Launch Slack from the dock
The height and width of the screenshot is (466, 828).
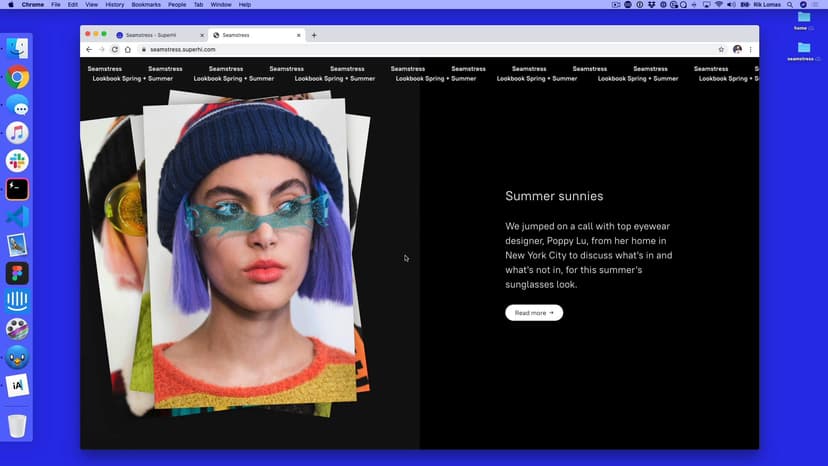click(17, 161)
